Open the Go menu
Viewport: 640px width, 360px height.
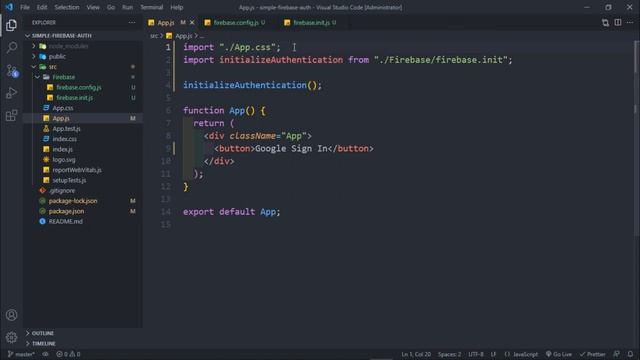pos(111,7)
